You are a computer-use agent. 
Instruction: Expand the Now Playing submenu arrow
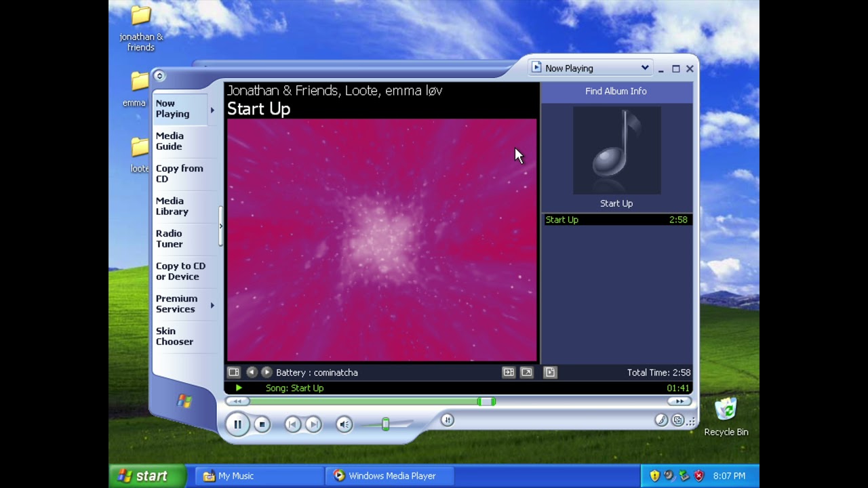(212, 110)
